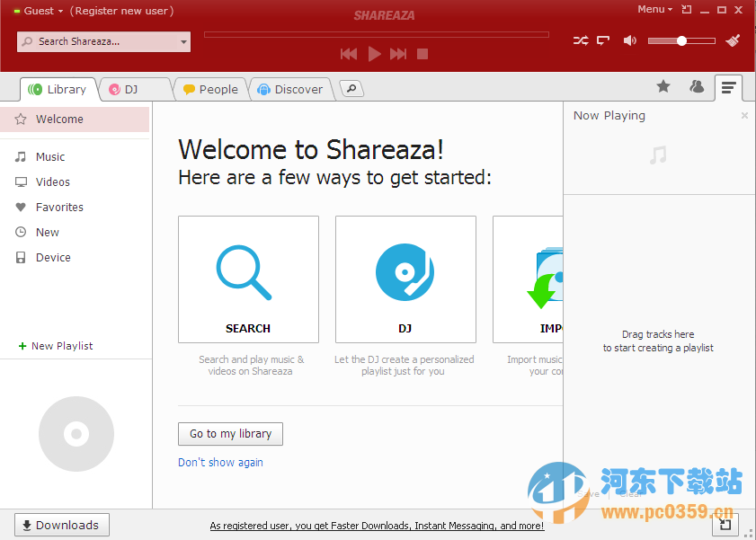Adjust the volume slider
The image size is (756, 540).
(680, 40)
